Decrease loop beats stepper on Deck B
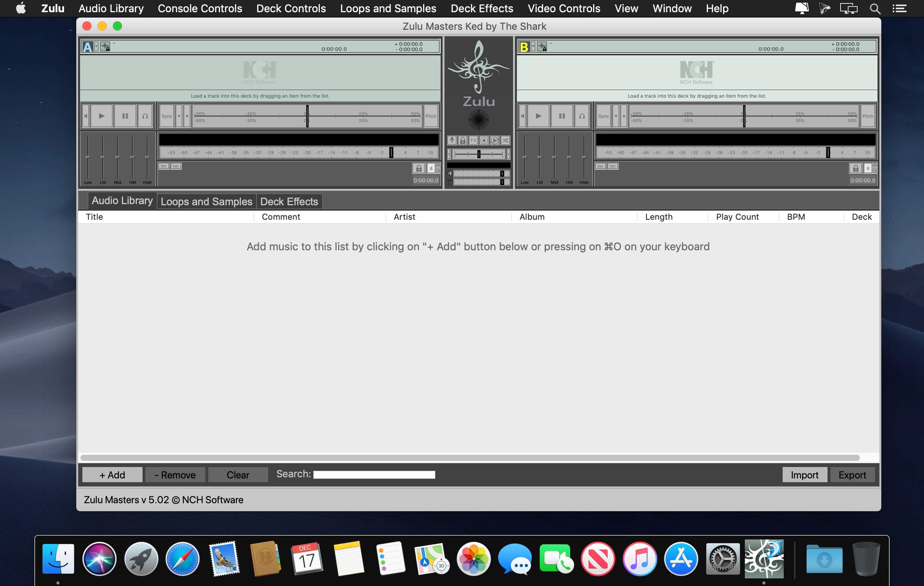 click(874, 171)
